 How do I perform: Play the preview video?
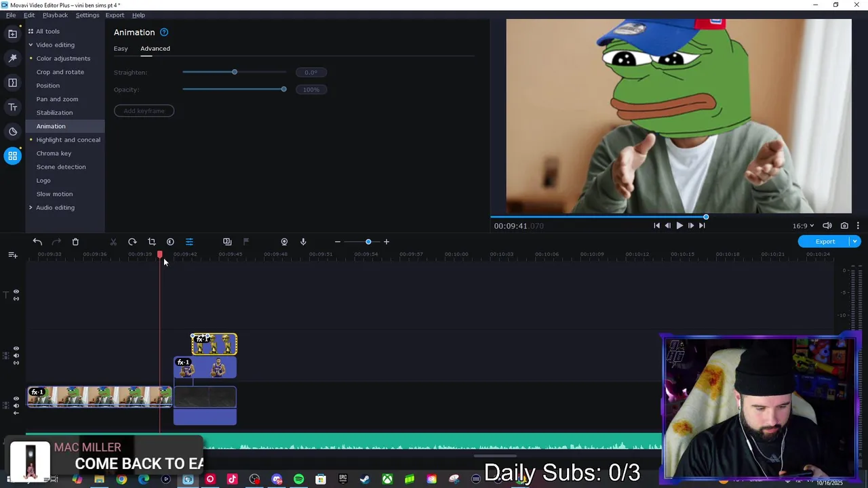(x=679, y=226)
